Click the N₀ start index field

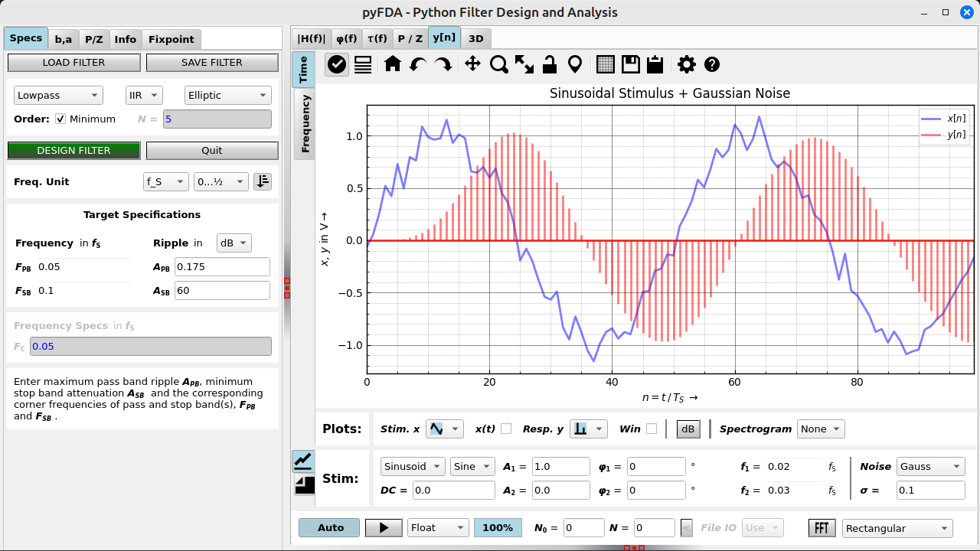584,528
